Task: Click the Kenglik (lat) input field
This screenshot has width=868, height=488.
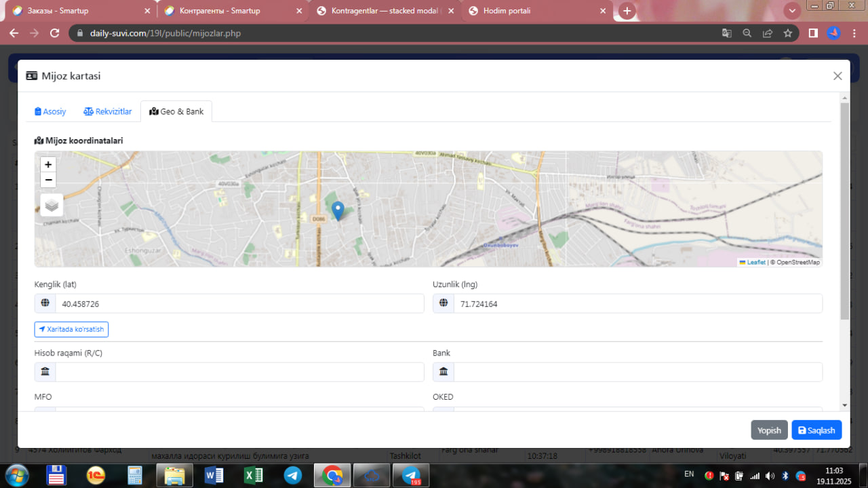Action: pos(239,304)
